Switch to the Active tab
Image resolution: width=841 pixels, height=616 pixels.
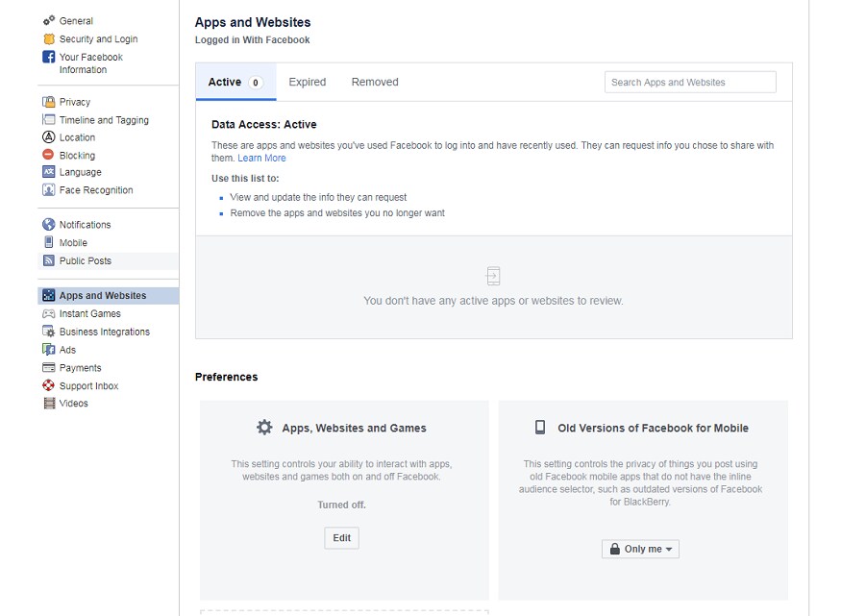(x=236, y=82)
